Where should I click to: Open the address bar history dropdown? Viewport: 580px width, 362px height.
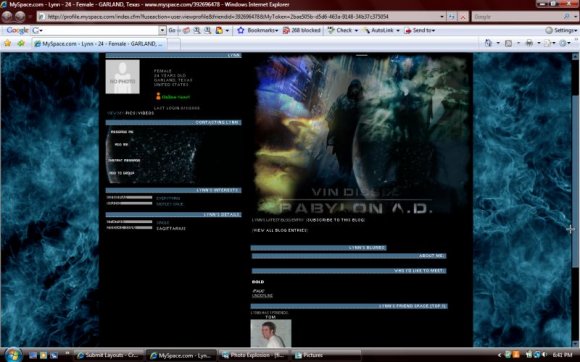[x=442, y=17]
